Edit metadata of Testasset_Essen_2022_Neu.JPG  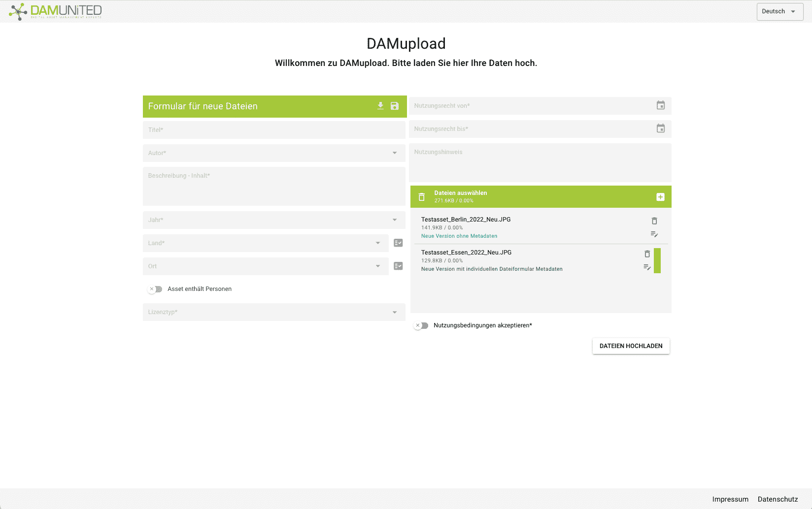[x=647, y=267]
